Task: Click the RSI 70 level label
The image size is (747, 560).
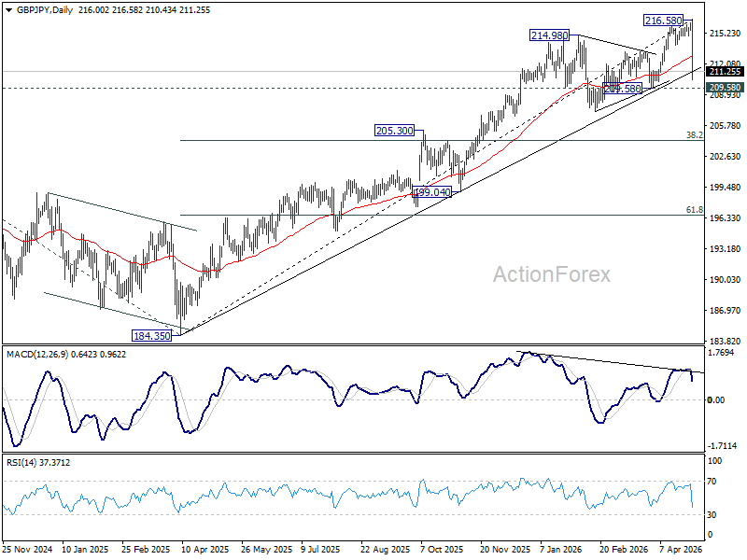Action: pos(712,482)
